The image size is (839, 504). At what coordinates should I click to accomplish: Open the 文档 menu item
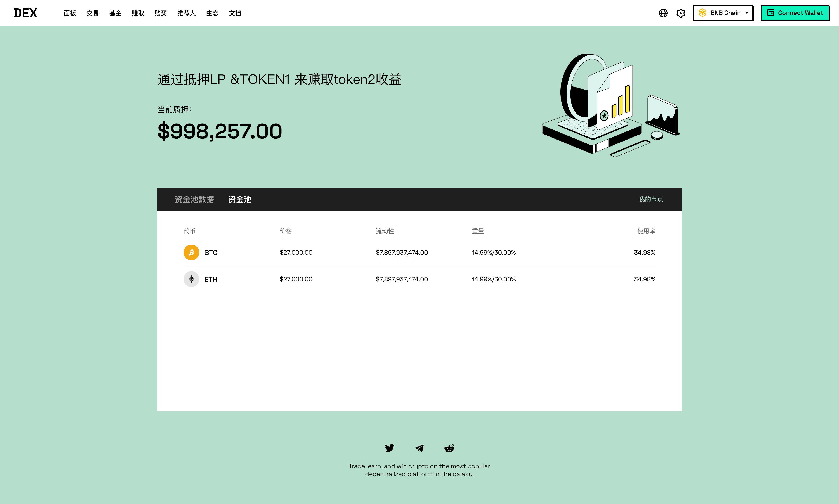coord(235,13)
